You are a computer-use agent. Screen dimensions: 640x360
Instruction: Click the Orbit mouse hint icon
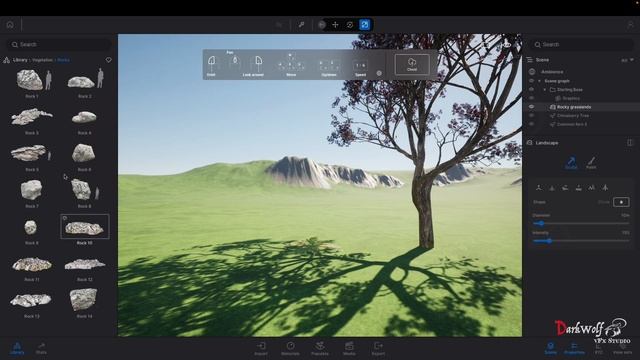click(211, 64)
